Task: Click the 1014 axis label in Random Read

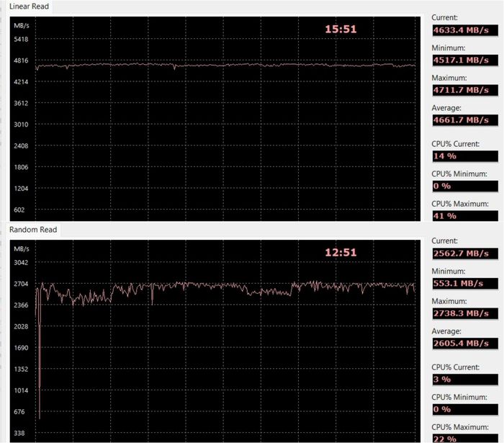Action: [21, 390]
